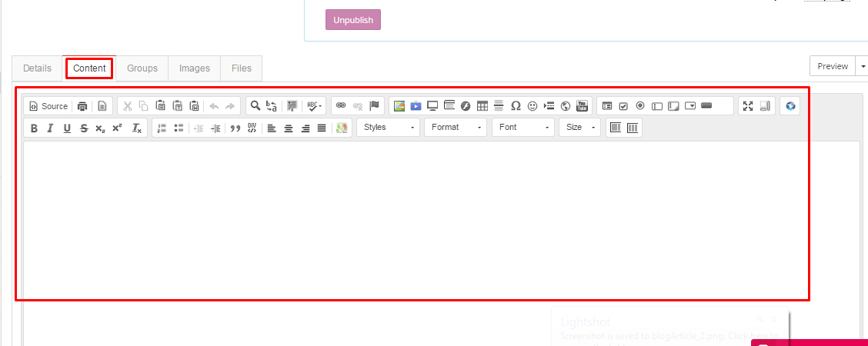Click the Remove Format icon
The image size is (868, 346).
137,128
